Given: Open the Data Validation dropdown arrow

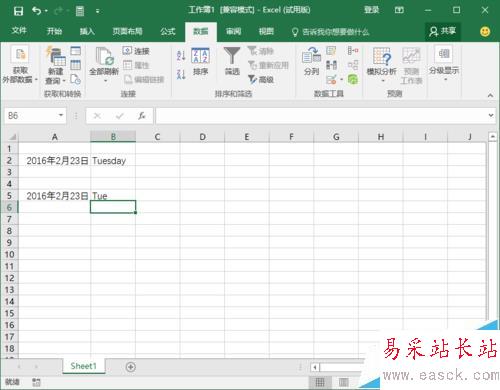Looking at the screenshot, I should [341, 79].
